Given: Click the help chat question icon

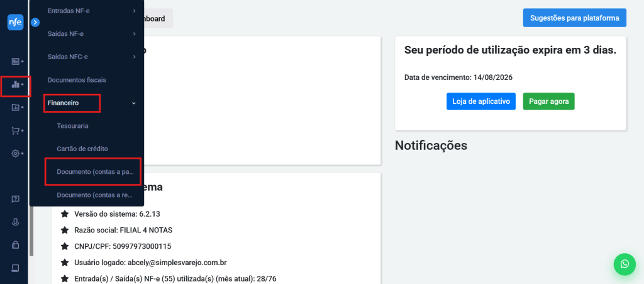Looking at the screenshot, I should click(x=15, y=200).
